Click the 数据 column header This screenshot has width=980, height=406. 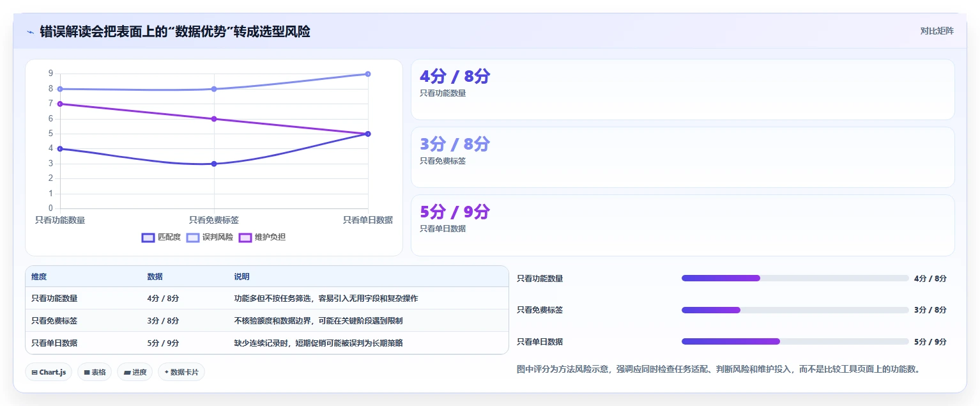[155, 277]
